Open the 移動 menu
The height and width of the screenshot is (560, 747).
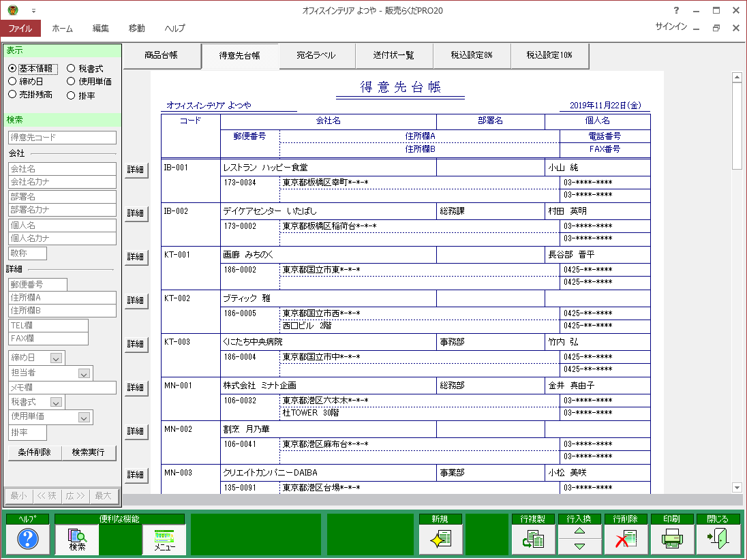pyautogui.click(x=137, y=28)
